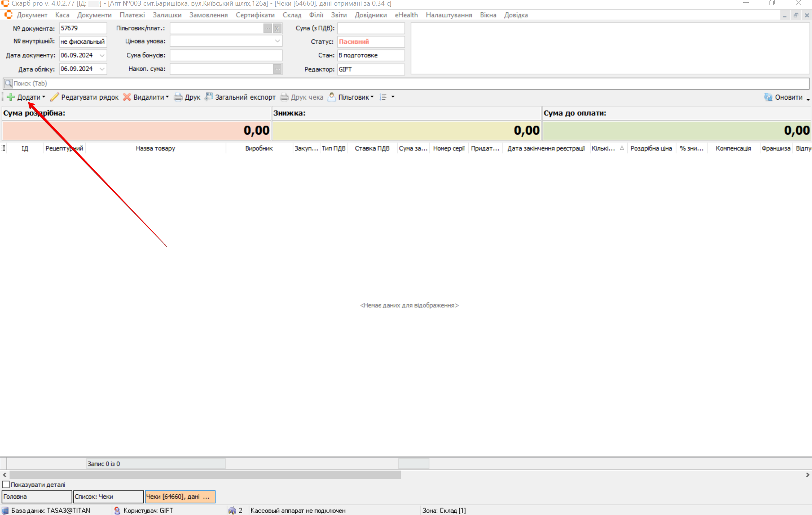812x515 pixels.
Task: Click the pencil Редагувати рядок icon
Action: (55, 97)
